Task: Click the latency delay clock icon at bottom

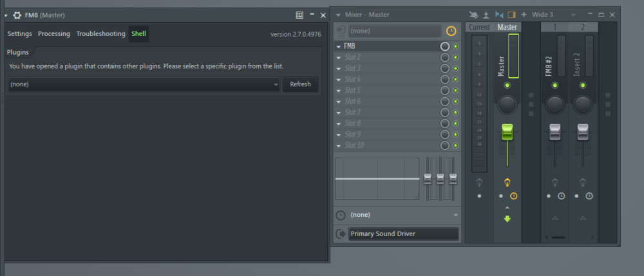Action: click(x=341, y=215)
